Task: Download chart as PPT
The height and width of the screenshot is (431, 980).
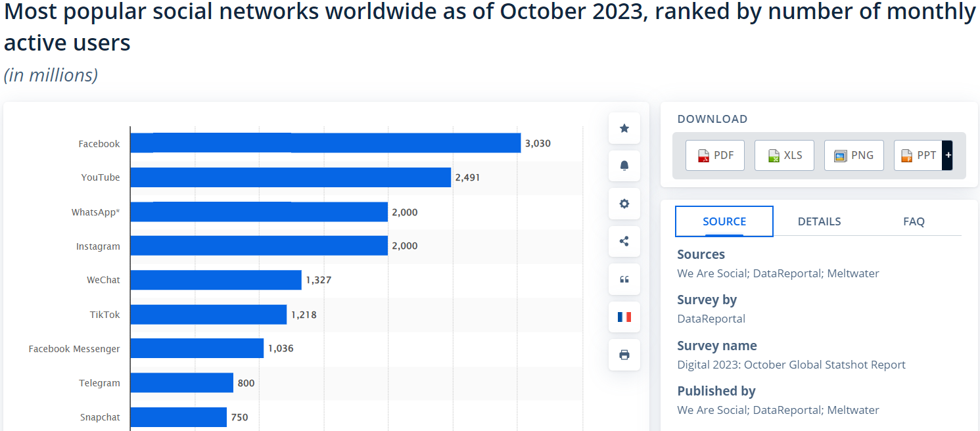Action: (x=918, y=156)
